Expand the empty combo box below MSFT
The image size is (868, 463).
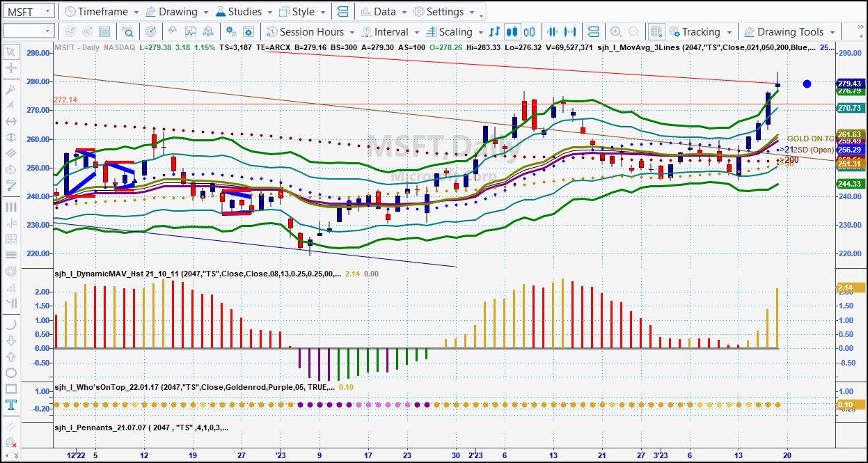tap(47, 31)
